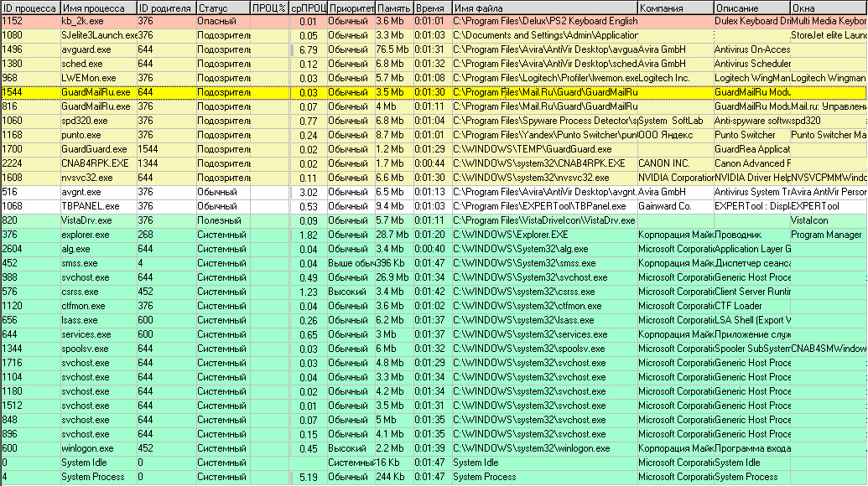Select GuardMailRu.exe with process ID 1544
868x486 pixels.
coord(96,92)
